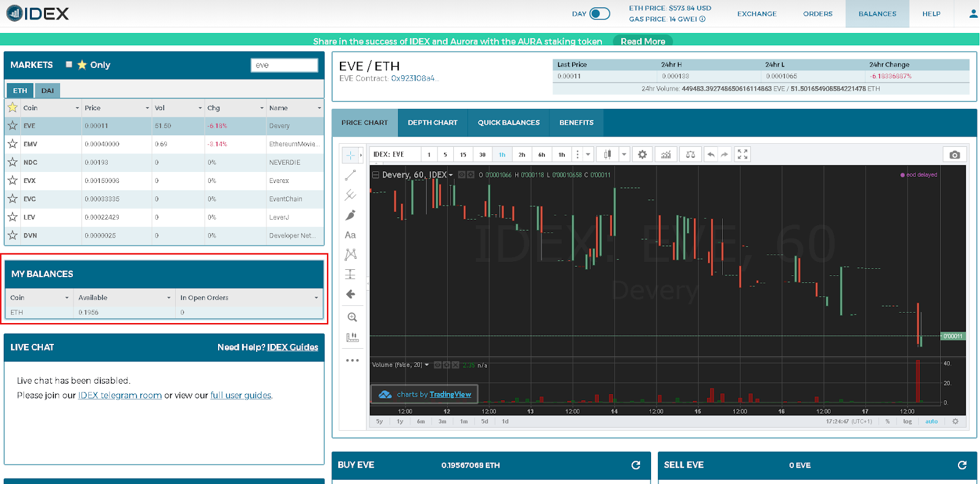Toggle log scale on chart
Screen dimensions: 980x484
[907, 422]
